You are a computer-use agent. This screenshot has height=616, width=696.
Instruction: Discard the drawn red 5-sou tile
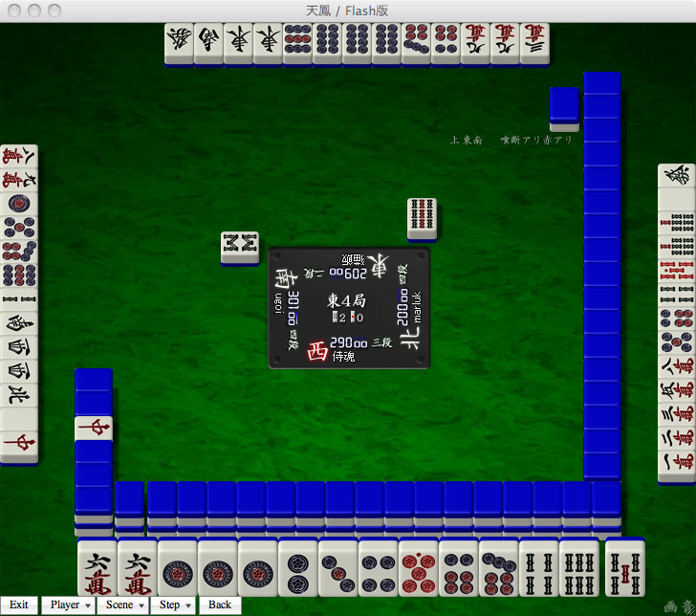[x=625, y=568]
